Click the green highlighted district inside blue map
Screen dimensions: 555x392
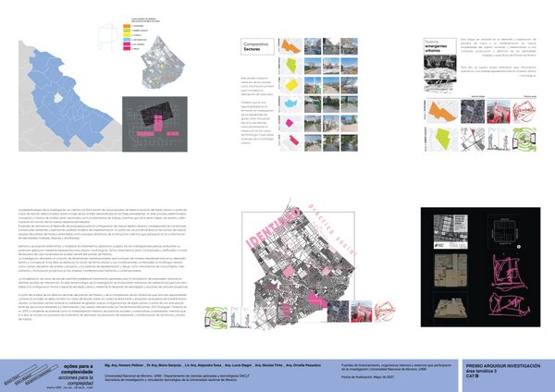coord(58,98)
